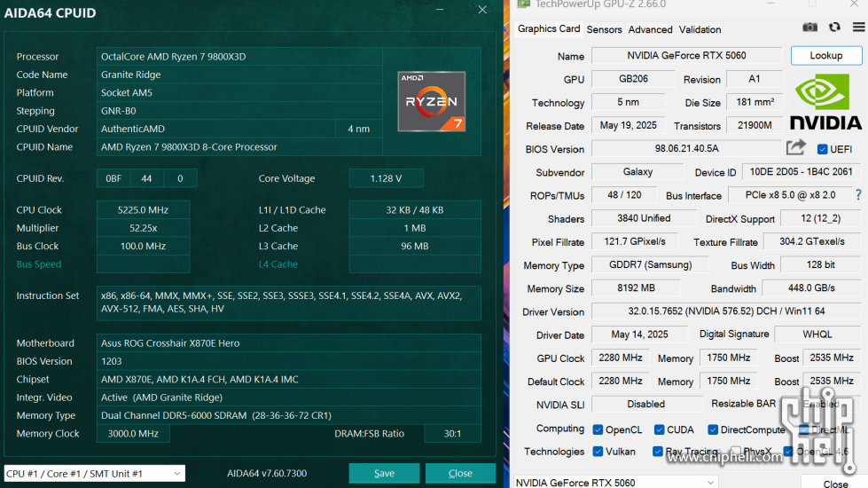Click the DRAM:FSB Ratio value 30:1
Screen dimensions: 868x488
pyautogui.click(x=452, y=433)
